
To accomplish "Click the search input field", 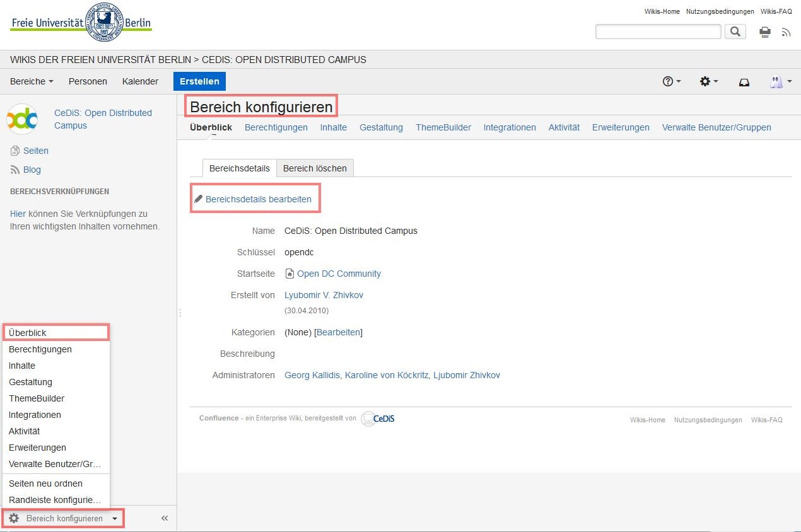I will click(658, 32).
